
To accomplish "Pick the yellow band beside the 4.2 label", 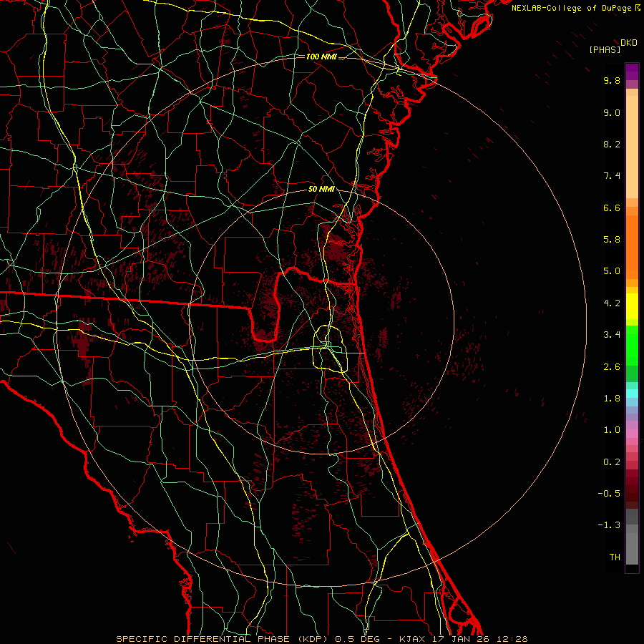I will tap(632, 306).
